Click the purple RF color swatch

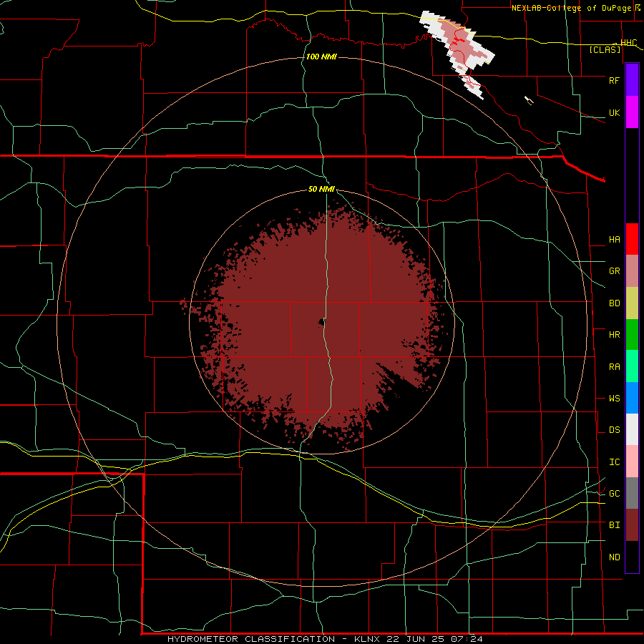coord(632,80)
